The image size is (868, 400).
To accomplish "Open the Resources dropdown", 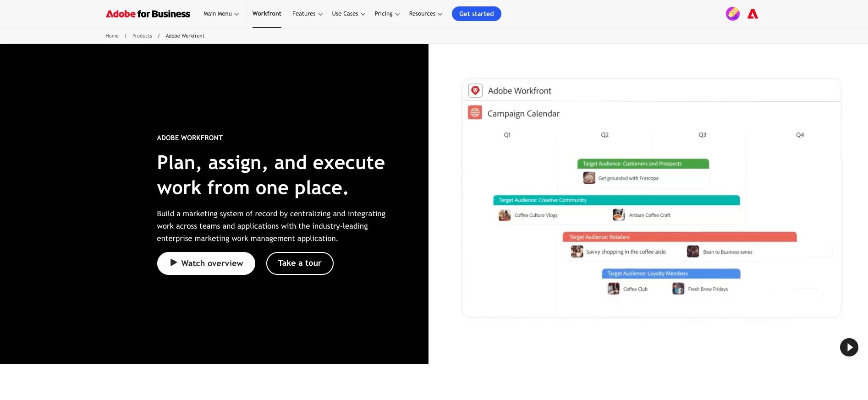I will [x=425, y=14].
